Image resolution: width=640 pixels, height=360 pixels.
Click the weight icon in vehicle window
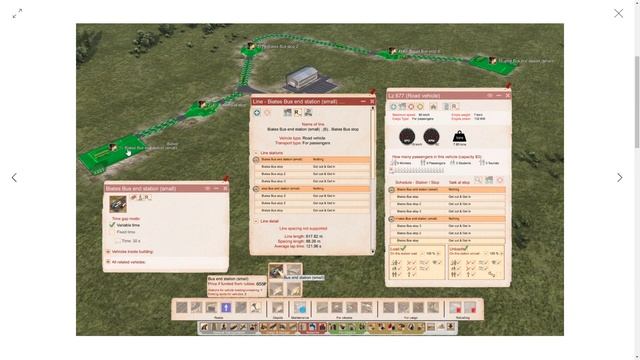(459, 137)
